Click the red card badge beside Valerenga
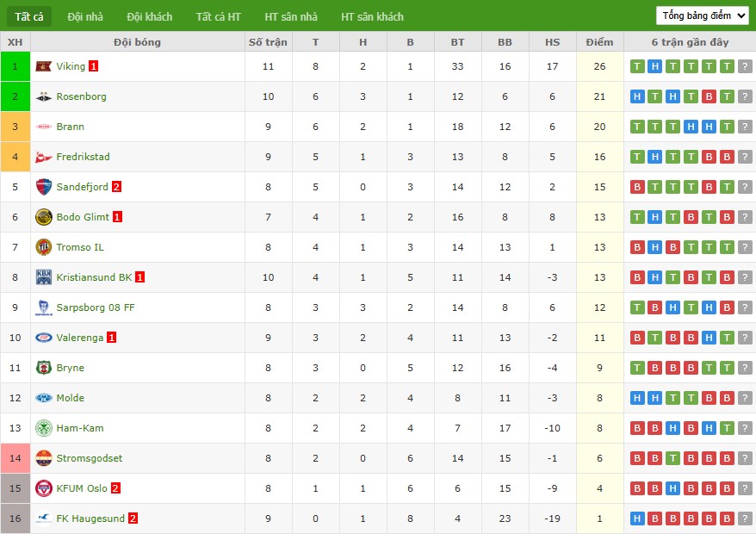 click(111, 338)
